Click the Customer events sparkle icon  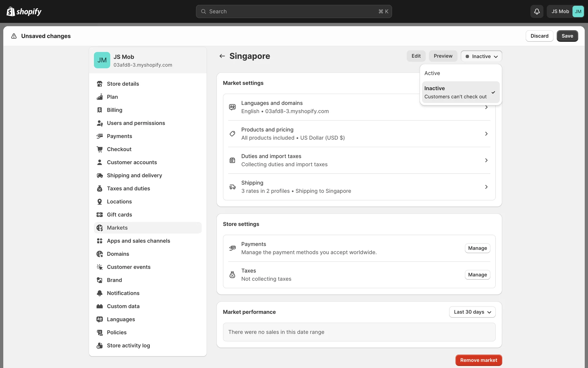pyautogui.click(x=100, y=267)
